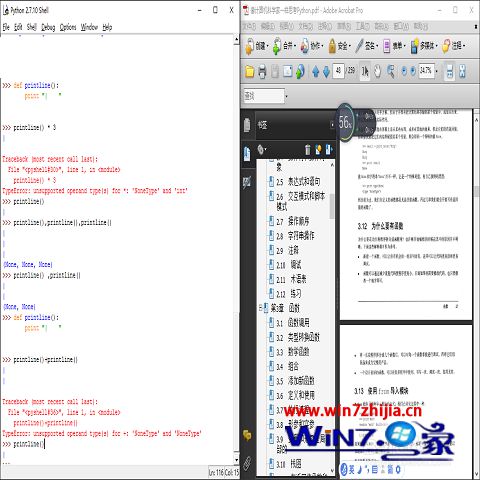This screenshot has height=480, width=480.
Task: Go to next page with down arrow
Action: (326, 71)
